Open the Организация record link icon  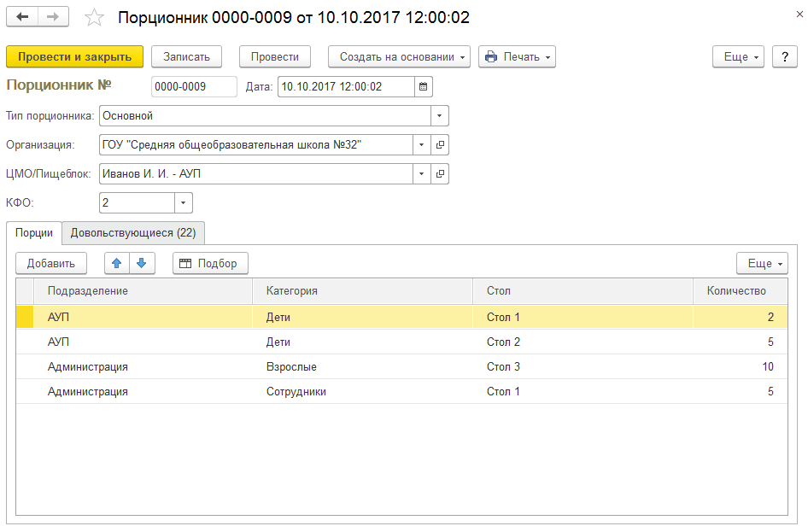click(440, 144)
